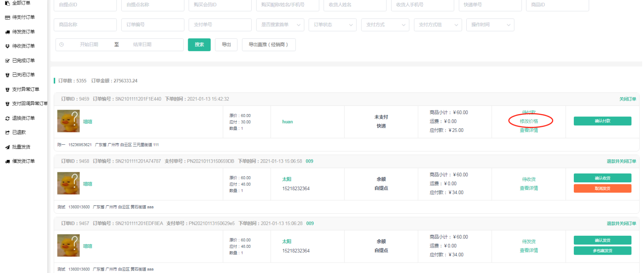The height and width of the screenshot is (273, 644).
Task: Click the pending payment orders wallet icon
Action: click(x=7, y=18)
